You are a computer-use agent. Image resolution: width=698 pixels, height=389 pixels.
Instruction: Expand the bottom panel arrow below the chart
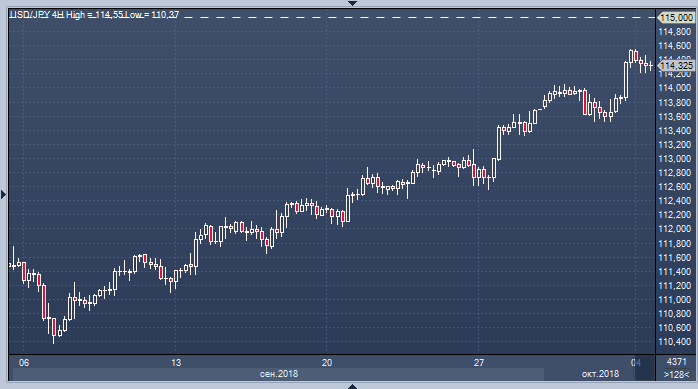click(352, 386)
